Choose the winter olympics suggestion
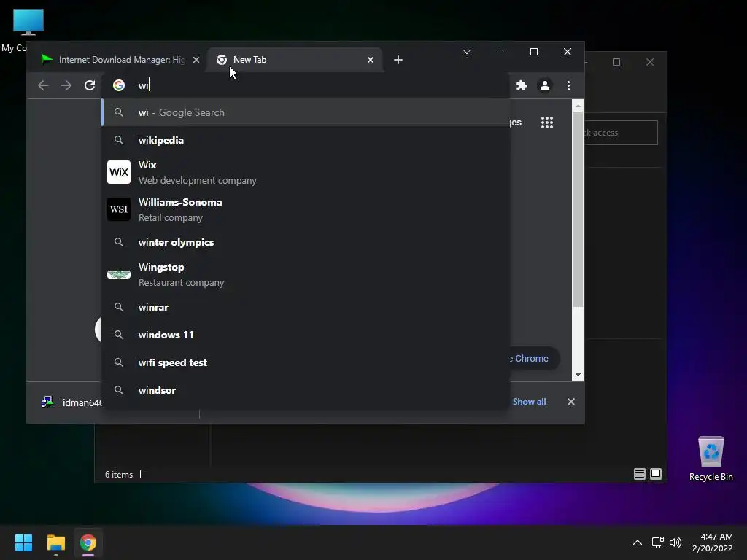Screen dimensions: 747x560 pos(306,242)
